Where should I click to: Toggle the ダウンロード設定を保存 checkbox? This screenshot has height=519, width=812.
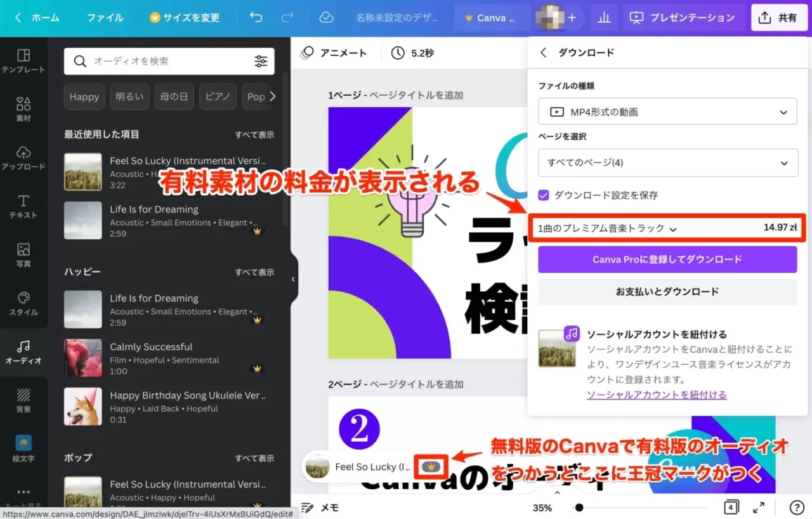click(x=543, y=195)
